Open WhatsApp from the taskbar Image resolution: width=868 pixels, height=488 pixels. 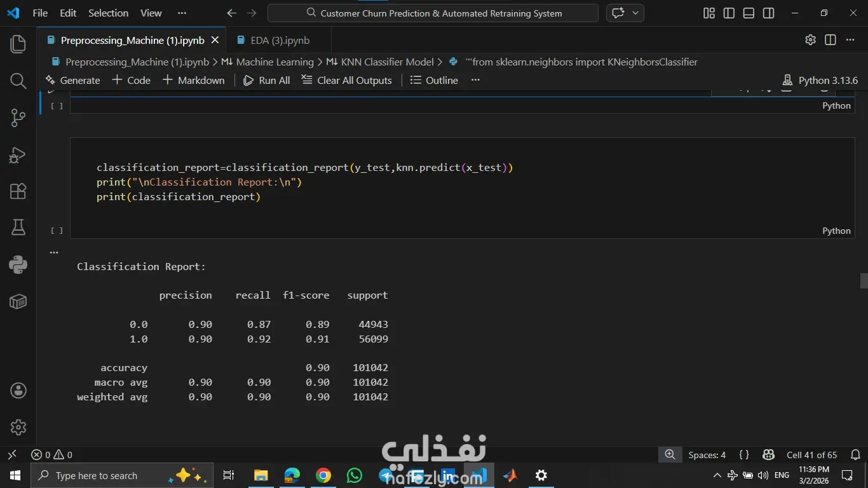tap(354, 475)
